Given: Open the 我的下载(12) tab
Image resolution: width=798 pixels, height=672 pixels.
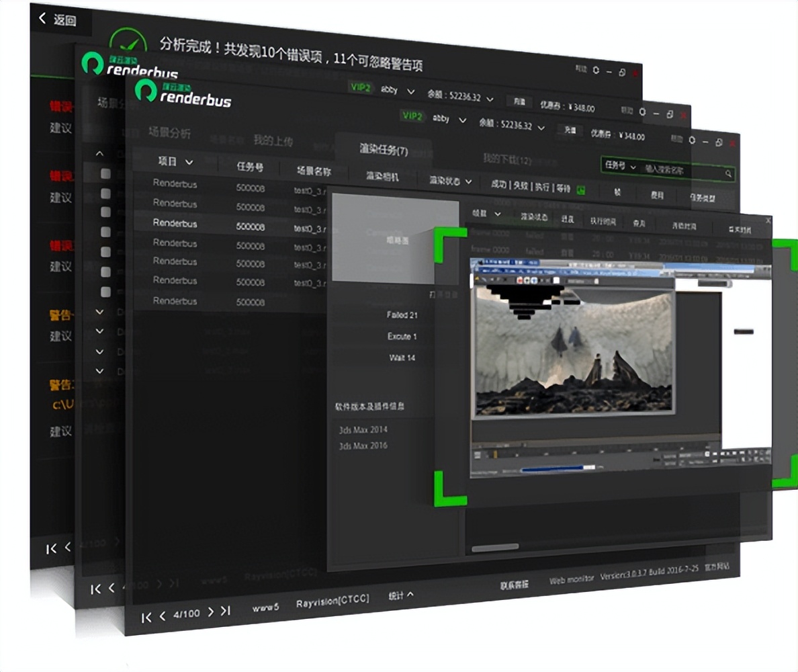Looking at the screenshot, I should [506, 159].
